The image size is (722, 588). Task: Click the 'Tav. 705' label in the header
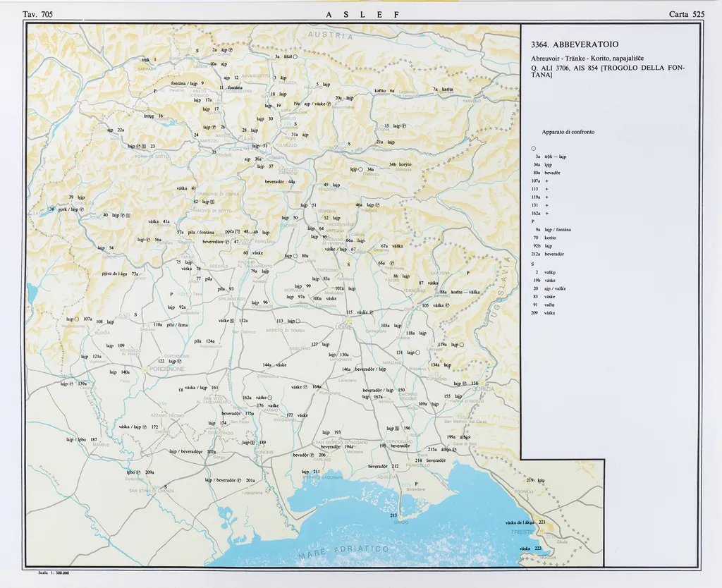click(x=38, y=14)
